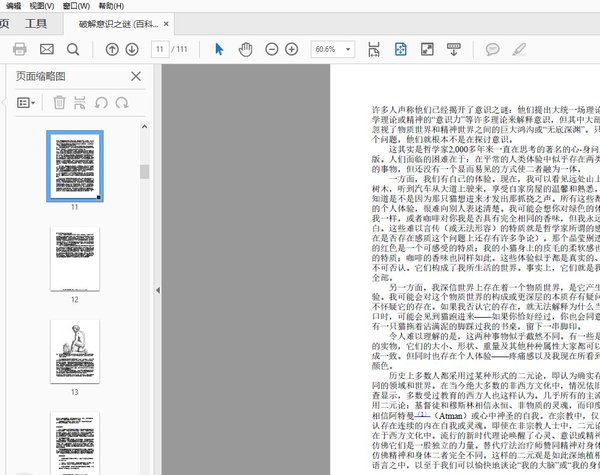Send file by email envelope icon
This screenshot has width=600, height=475.
point(47,49)
